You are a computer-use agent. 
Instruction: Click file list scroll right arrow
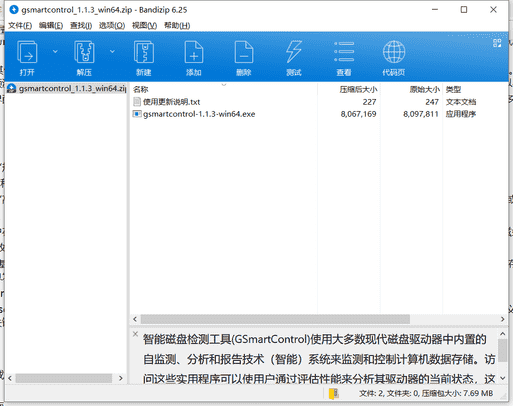coord(502,319)
